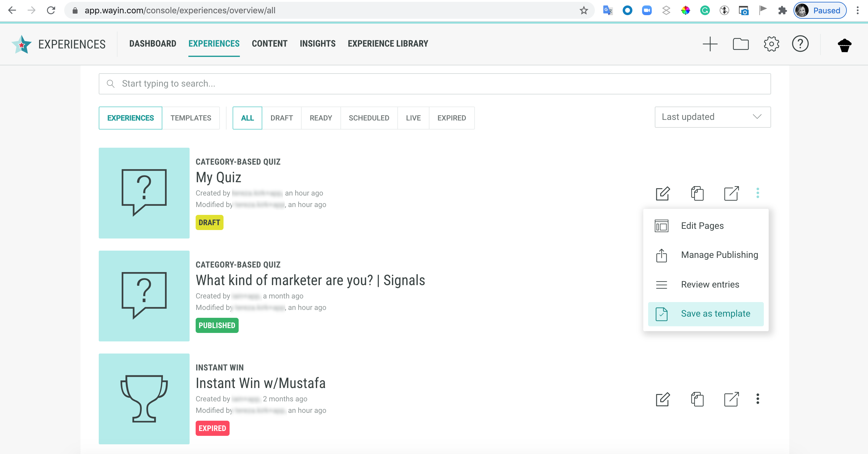
Task: Click the plus icon to create experience
Action: click(710, 44)
